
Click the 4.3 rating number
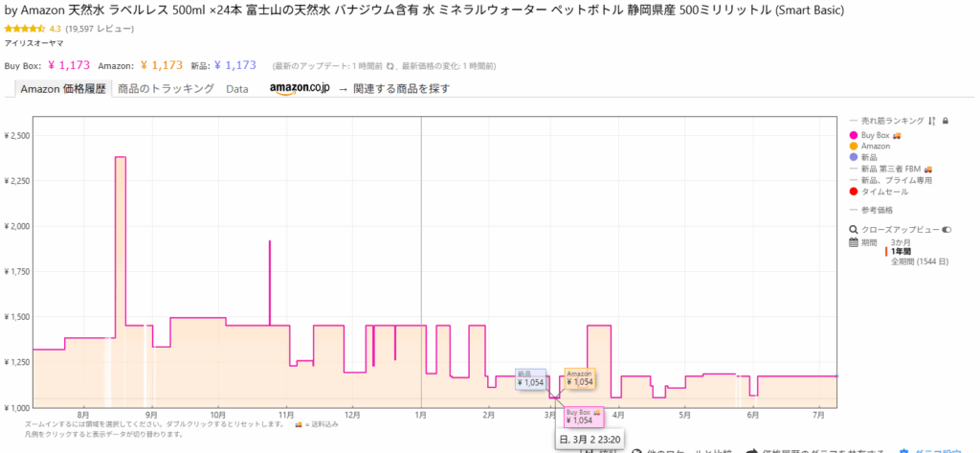pos(55,29)
